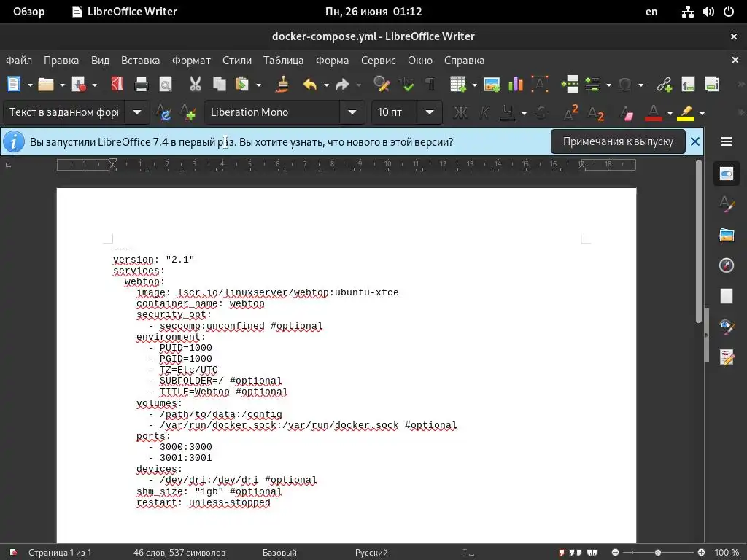The height and width of the screenshot is (560, 747).
Task: Expand the Open file dropdown arrow
Action: 63,85
